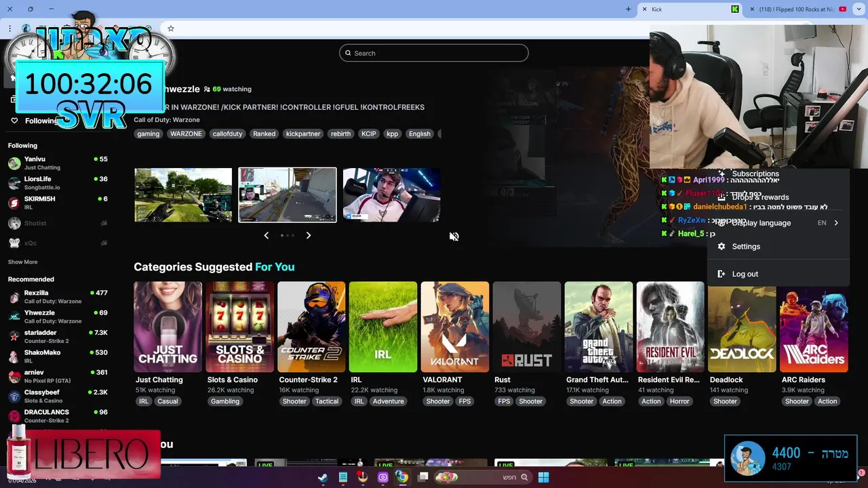
Task: Open Task View from the taskbar
Action: tap(423, 477)
